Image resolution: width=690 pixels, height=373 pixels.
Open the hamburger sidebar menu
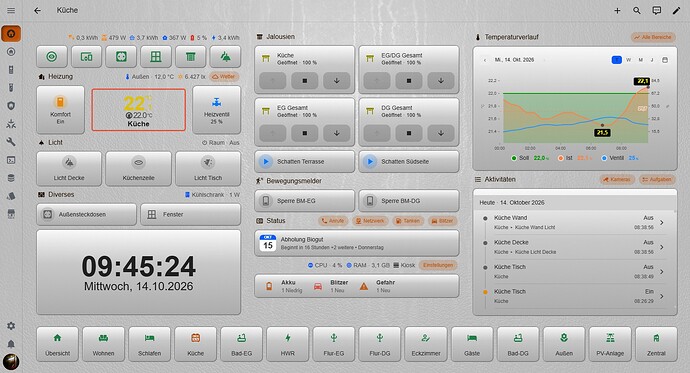(11, 11)
